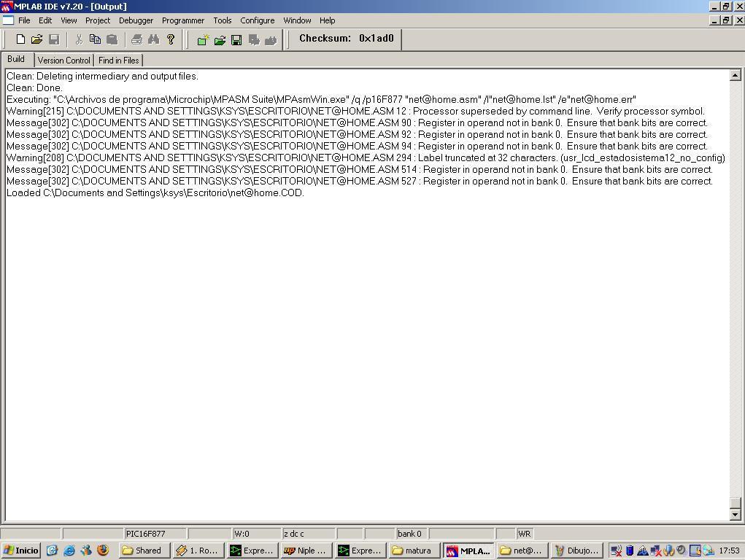Viewport: 745px width, 560px height.
Task: Click the Message[302] line for ASM 514
Action: point(360,170)
